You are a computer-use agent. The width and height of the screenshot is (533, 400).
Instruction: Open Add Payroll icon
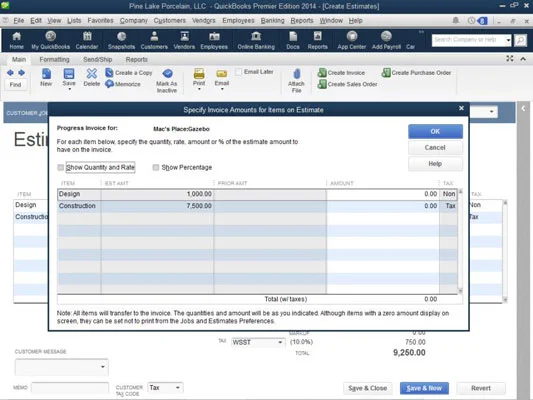pyautogui.click(x=386, y=40)
